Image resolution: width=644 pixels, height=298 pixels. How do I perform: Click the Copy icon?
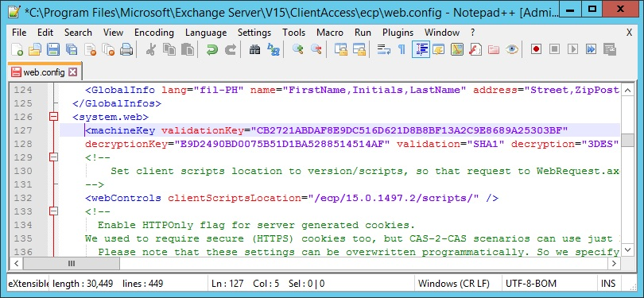point(169,49)
